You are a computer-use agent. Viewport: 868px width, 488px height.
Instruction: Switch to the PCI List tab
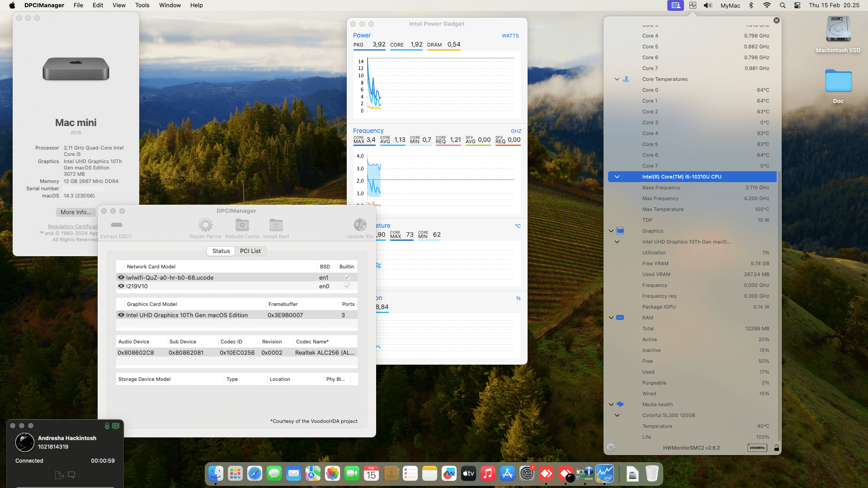click(250, 251)
